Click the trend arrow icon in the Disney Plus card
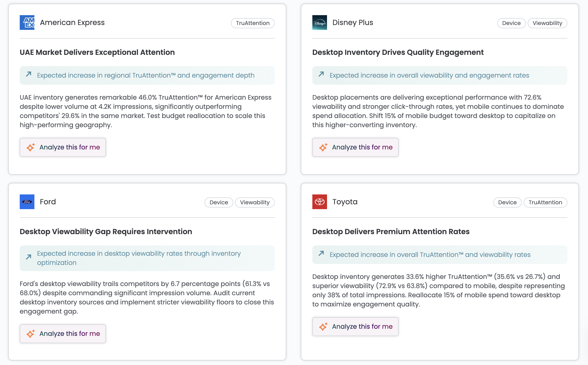Viewport: 588px width, 365px height. click(x=321, y=74)
